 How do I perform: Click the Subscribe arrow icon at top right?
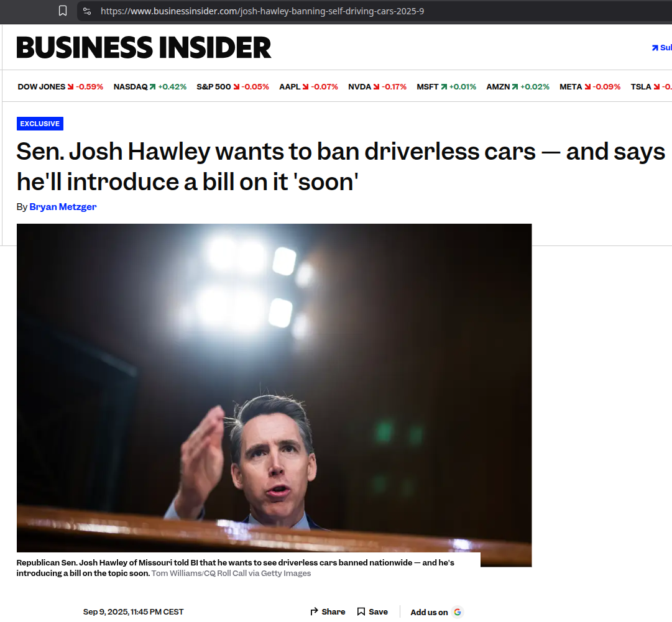[x=655, y=48]
